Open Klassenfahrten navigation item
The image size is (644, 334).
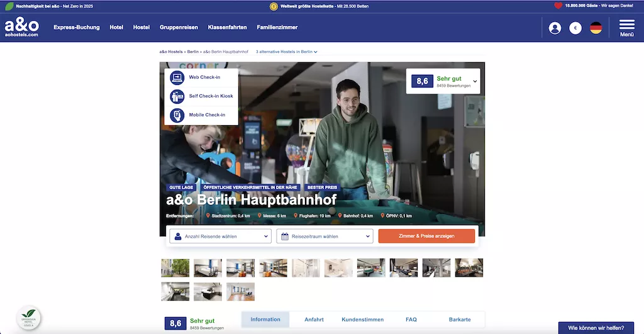[x=227, y=27]
